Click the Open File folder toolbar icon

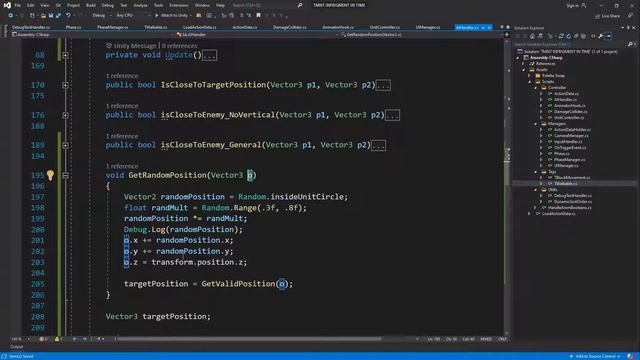(x=43, y=16)
